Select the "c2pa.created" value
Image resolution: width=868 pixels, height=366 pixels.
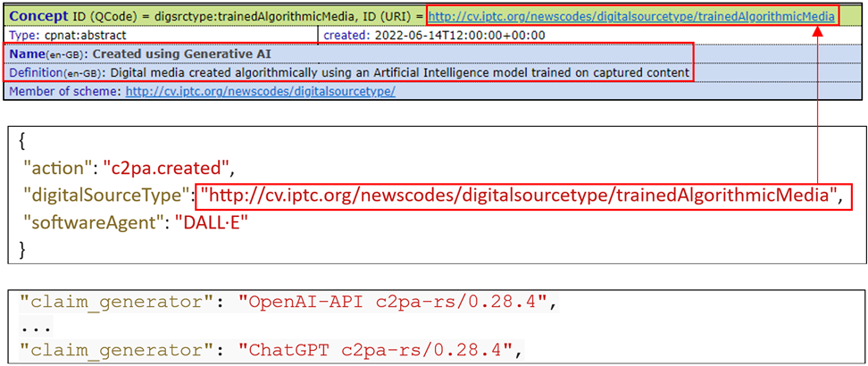pyautogui.click(x=165, y=166)
